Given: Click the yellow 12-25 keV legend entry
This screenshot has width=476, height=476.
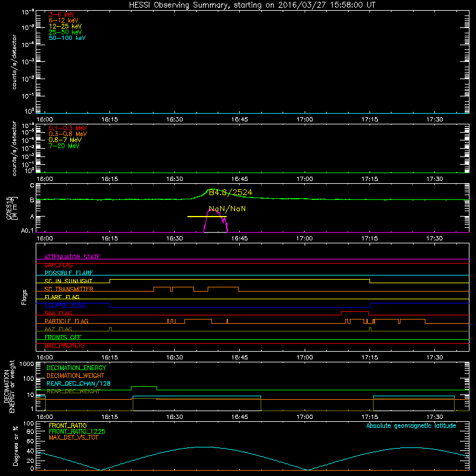Looking at the screenshot, I should (65, 26).
